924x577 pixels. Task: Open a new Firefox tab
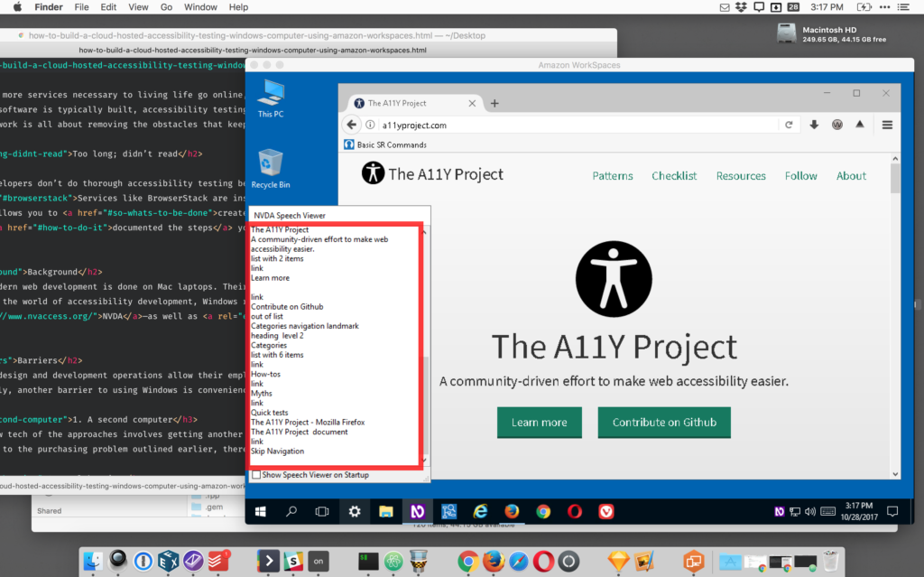click(x=494, y=103)
